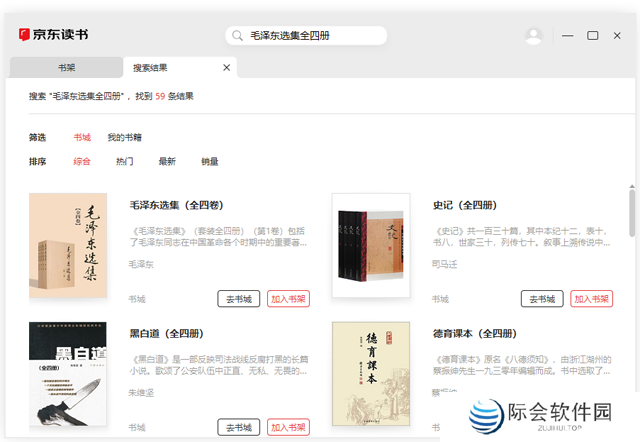Click the JD Read logo icon
The image size is (640, 442).
point(24,34)
